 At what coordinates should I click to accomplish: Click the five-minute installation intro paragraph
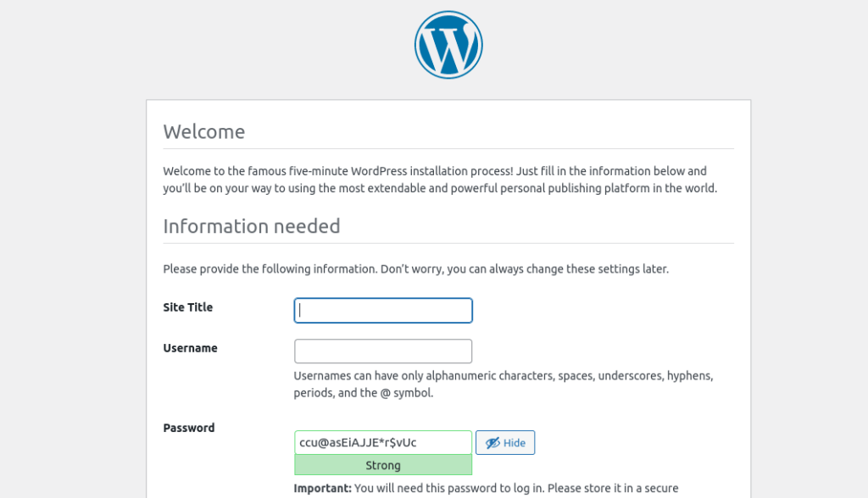(x=440, y=180)
